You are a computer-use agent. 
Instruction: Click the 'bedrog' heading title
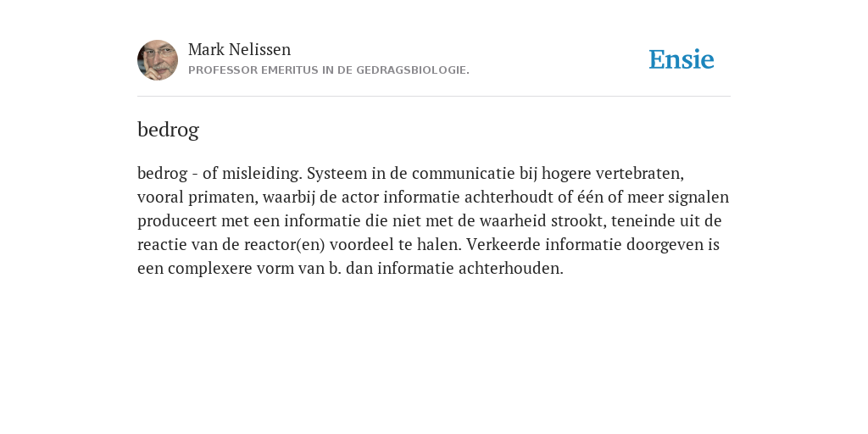[169, 130]
